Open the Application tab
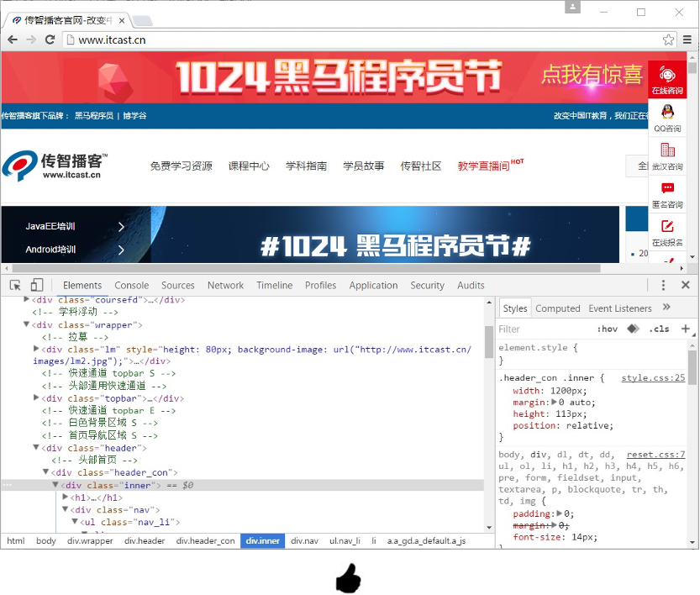The image size is (700, 595). [373, 285]
